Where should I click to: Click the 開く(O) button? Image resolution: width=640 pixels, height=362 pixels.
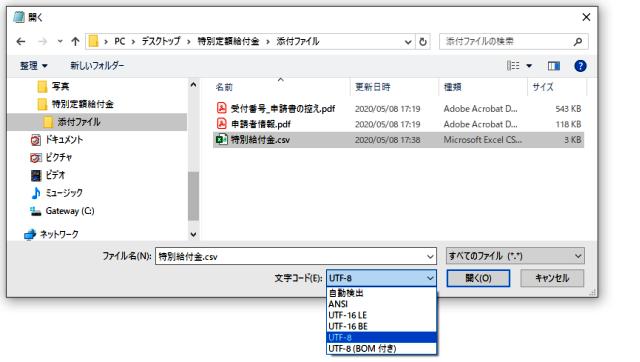(478, 278)
